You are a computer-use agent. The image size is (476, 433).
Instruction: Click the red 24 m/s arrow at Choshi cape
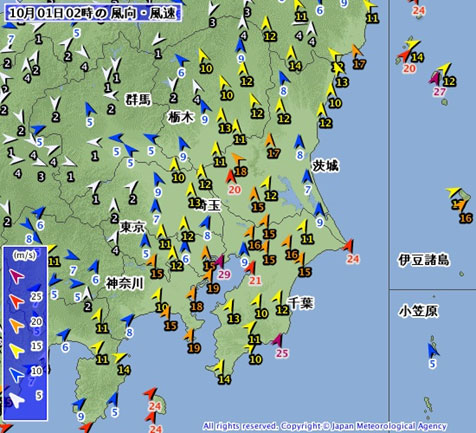[x=348, y=246]
